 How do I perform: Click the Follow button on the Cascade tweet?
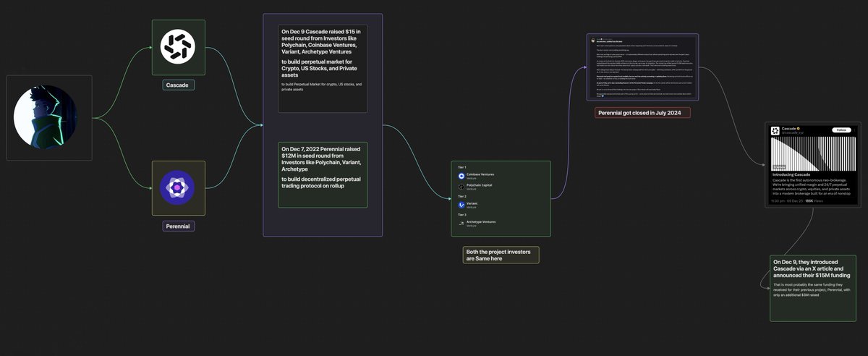click(x=841, y=130)
